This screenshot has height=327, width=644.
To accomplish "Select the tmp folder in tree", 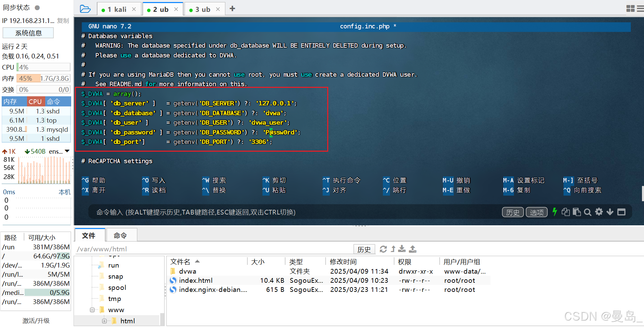I will pos(114,299).
